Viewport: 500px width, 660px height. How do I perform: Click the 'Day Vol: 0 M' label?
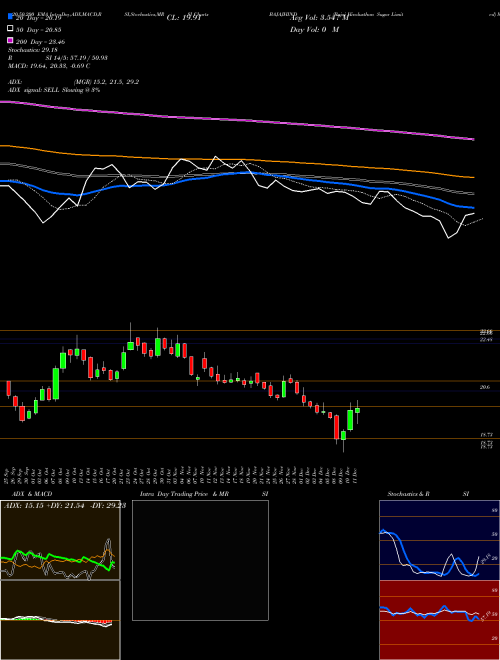pos(314,30)
